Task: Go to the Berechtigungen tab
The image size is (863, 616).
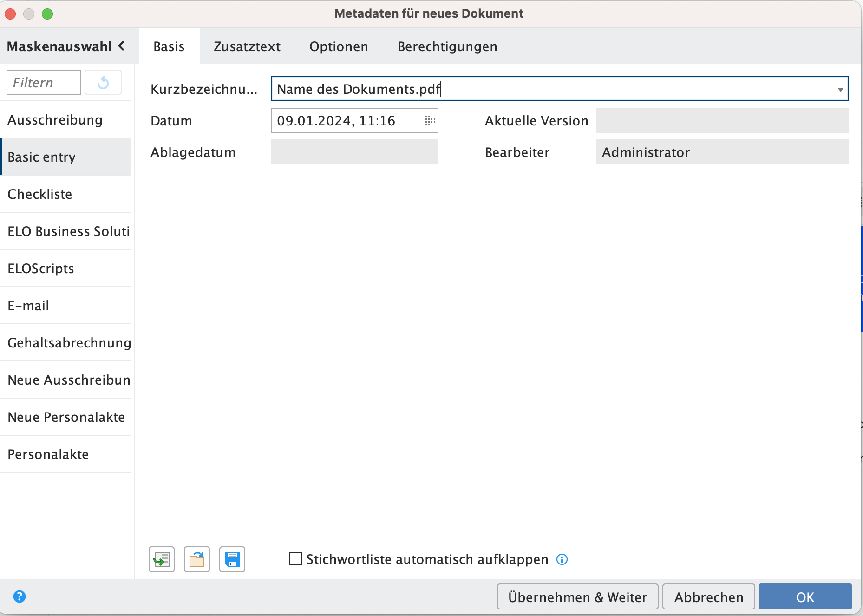Action: [447, 46]
